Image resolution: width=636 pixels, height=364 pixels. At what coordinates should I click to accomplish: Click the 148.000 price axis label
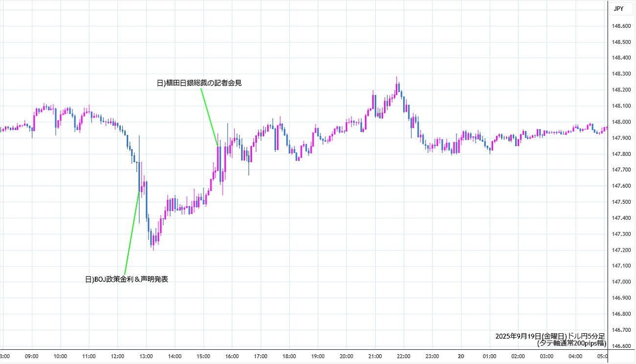[x=621, y=122]
